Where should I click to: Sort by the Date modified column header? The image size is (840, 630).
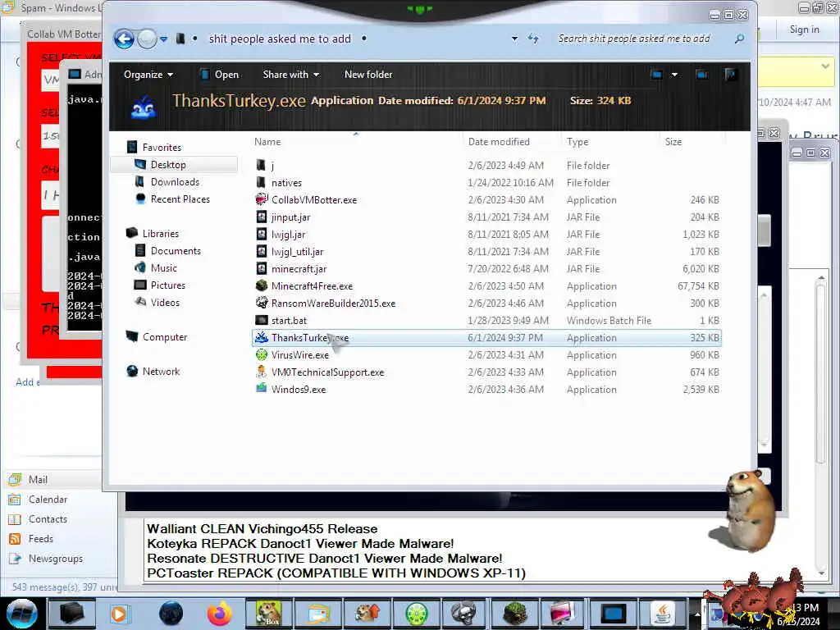click(x=499, y=142)
